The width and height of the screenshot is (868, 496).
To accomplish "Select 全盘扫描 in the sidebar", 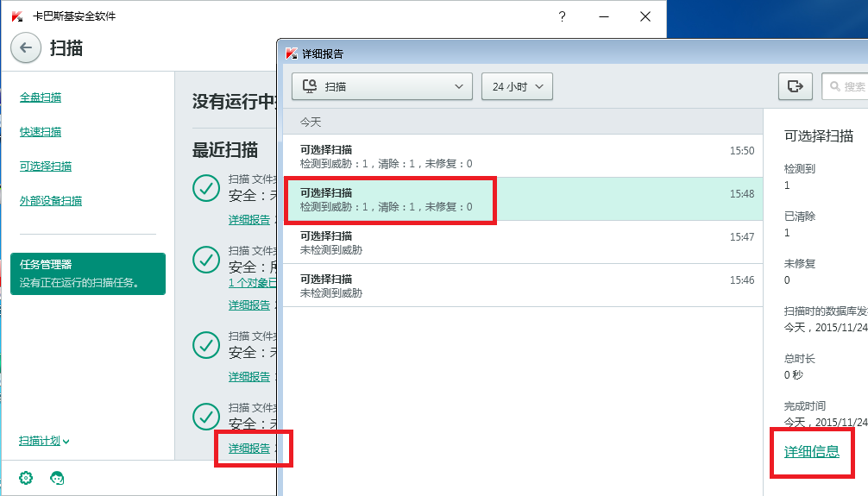I will (41, 97).
